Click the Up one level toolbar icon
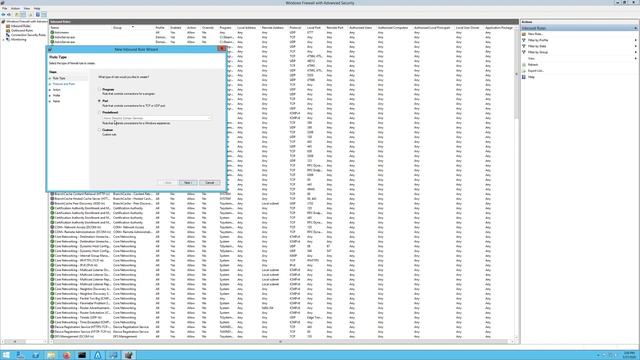 point(16,14)
